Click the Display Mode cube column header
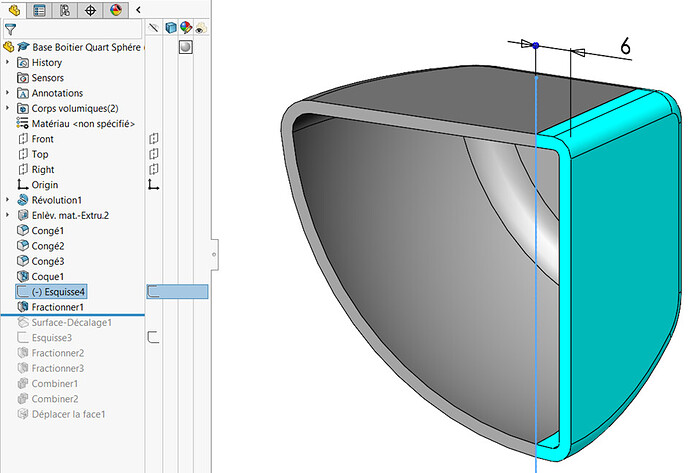The height and width of the screenshot is (473, 690). [170, 29]
